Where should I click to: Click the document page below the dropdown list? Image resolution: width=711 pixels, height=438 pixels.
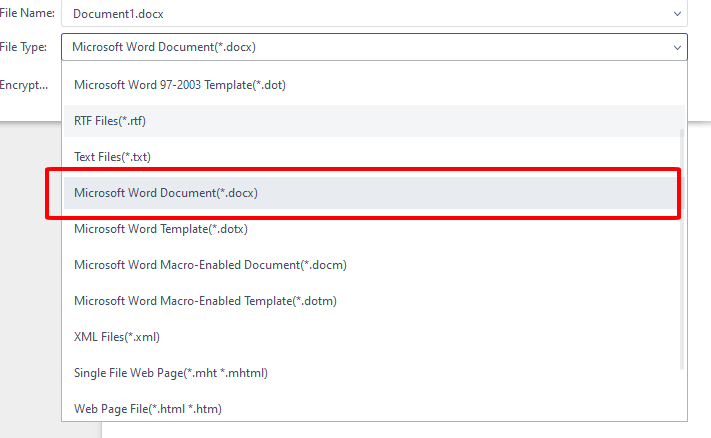click(400, 430)
